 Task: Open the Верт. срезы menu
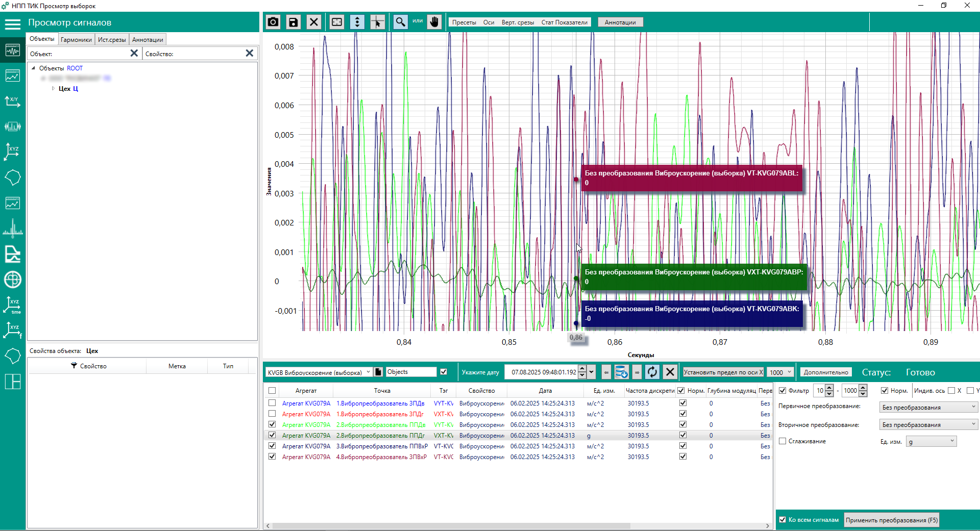(x=518, y=22)
